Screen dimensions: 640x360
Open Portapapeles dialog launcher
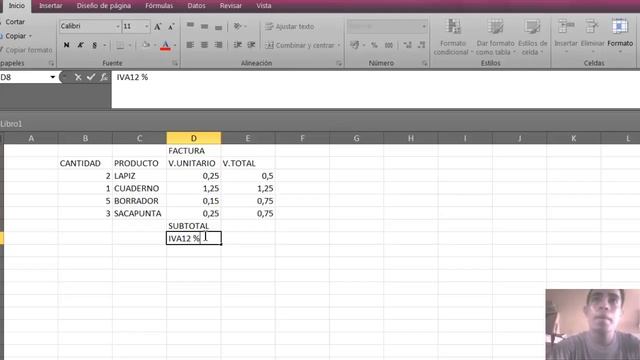[51, 63]
